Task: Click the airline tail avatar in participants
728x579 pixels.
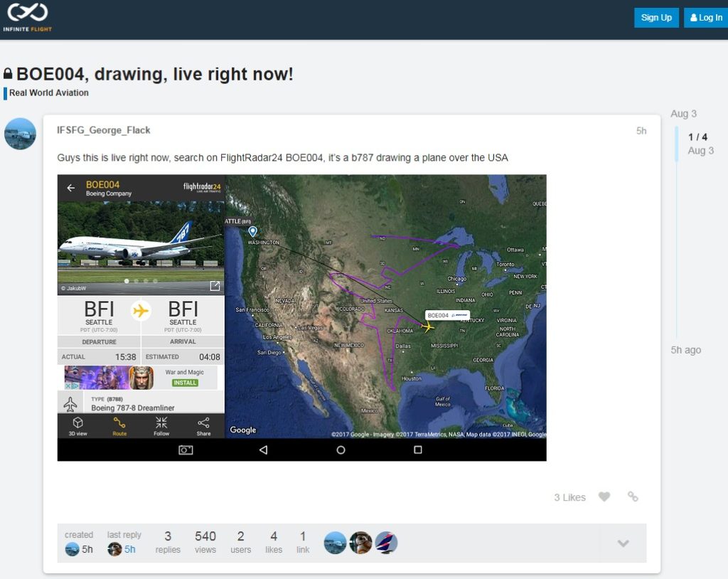Action: 386,543
